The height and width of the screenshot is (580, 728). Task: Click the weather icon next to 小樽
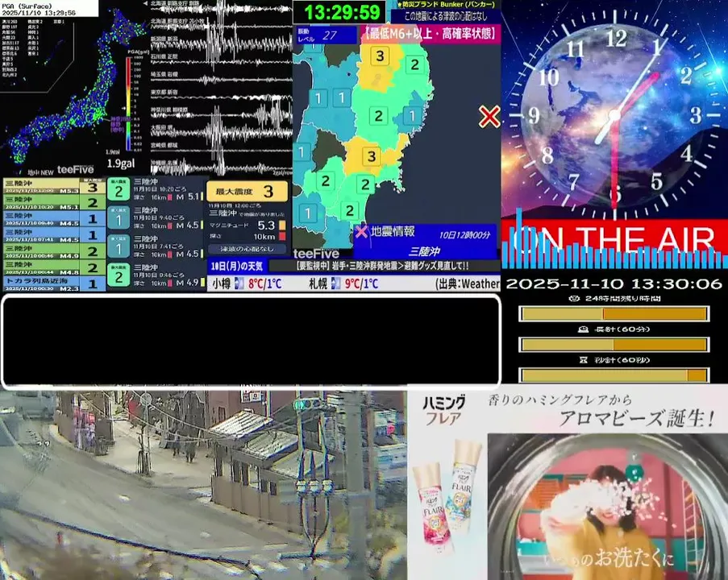(239, 283)
